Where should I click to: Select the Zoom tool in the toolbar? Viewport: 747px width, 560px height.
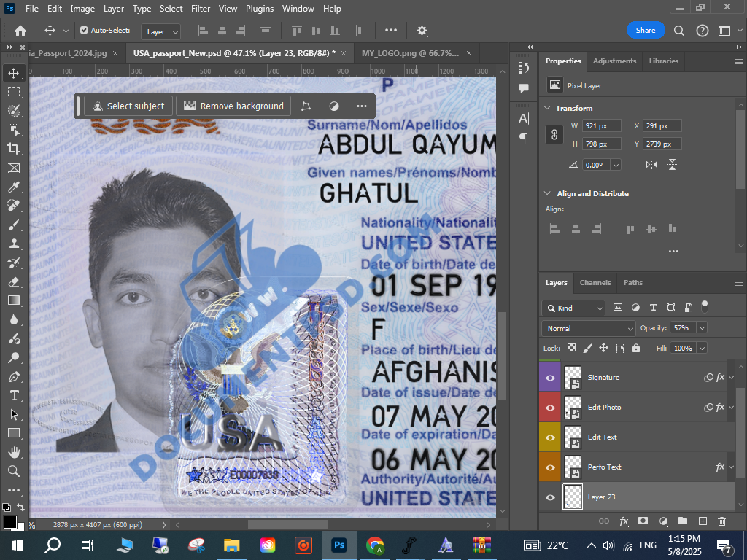coord(14,471)
